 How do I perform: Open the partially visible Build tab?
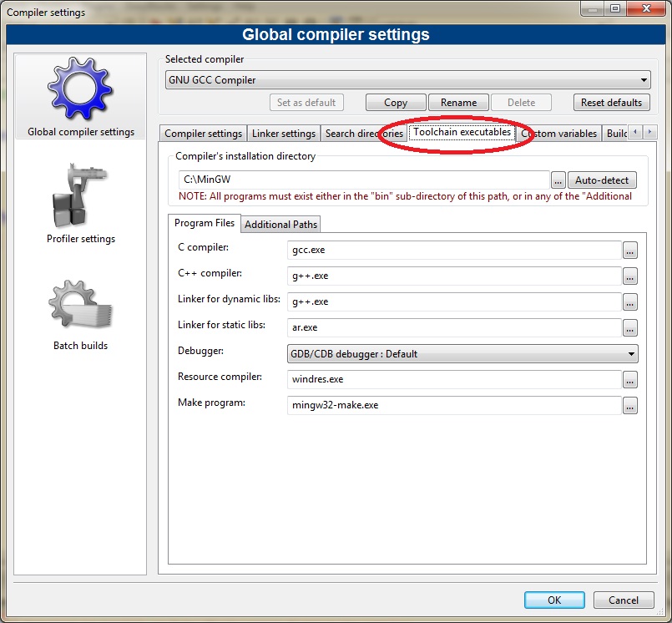click(615, 134)
